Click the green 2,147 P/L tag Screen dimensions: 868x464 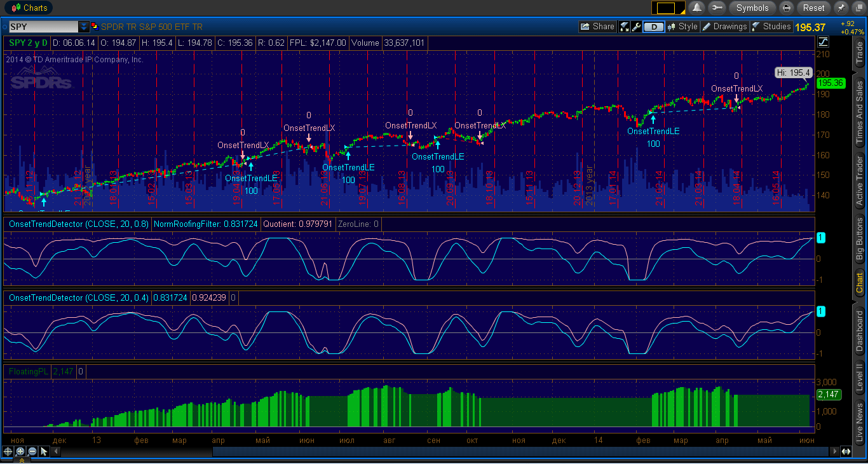pyautogui.click(x=829, y=394)
